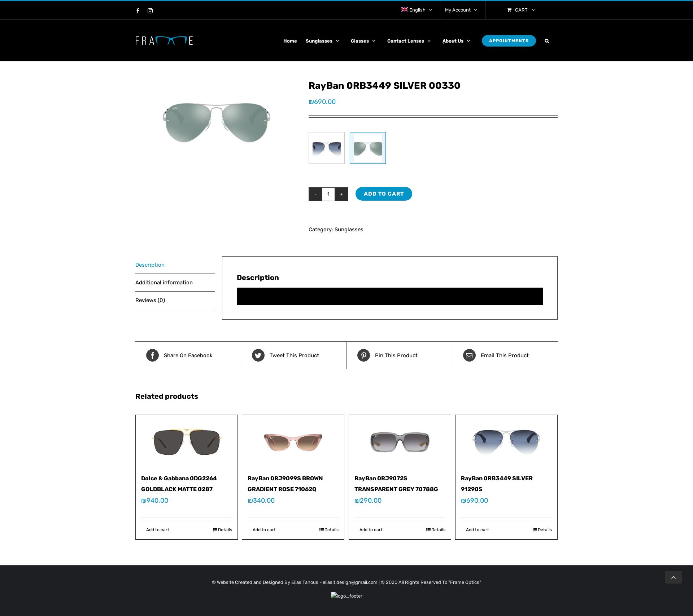
Task: Click the email envelope share icon
Action: tap(469, 355)
